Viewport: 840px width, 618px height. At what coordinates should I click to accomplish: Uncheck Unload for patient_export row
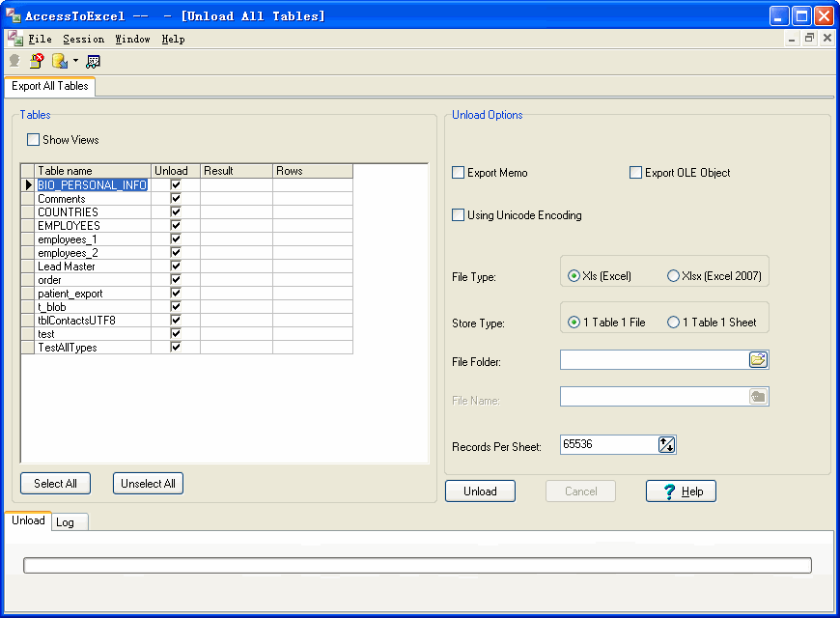(175, 294)
